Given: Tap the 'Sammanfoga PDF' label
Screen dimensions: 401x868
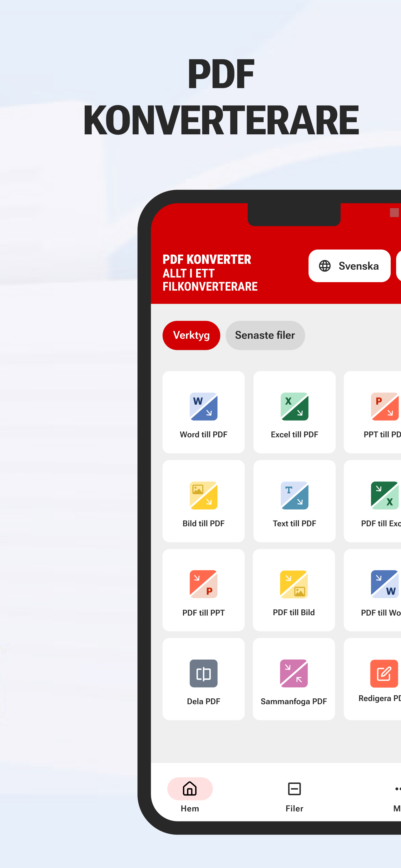Looking at the screenshot, I should tap(294, 701).
